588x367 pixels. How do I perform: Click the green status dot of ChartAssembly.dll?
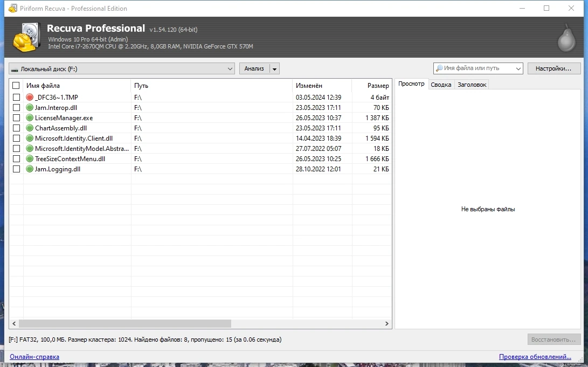(30, 128)
